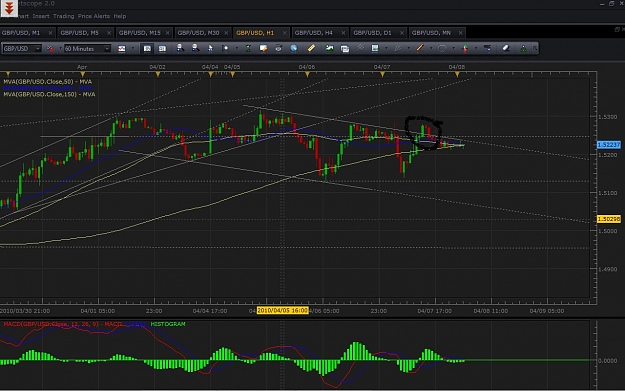Open the GBP/USD symbol dropdown

click(x=38, y=49)
